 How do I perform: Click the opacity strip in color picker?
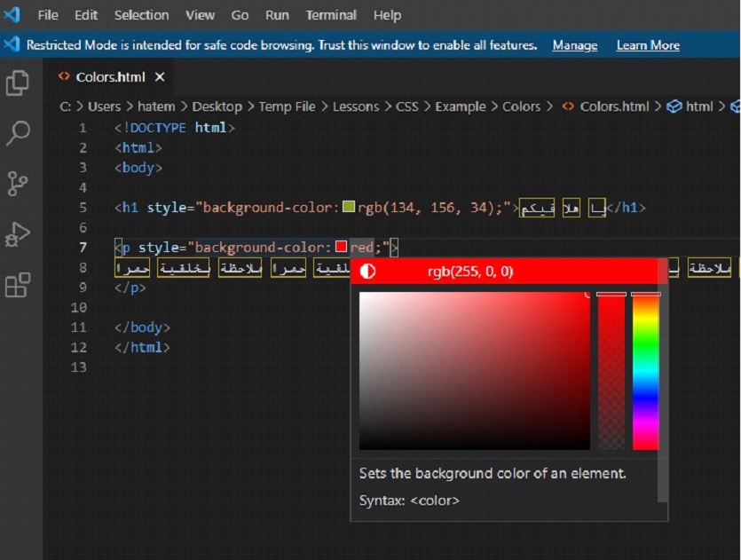pos(611,370)
